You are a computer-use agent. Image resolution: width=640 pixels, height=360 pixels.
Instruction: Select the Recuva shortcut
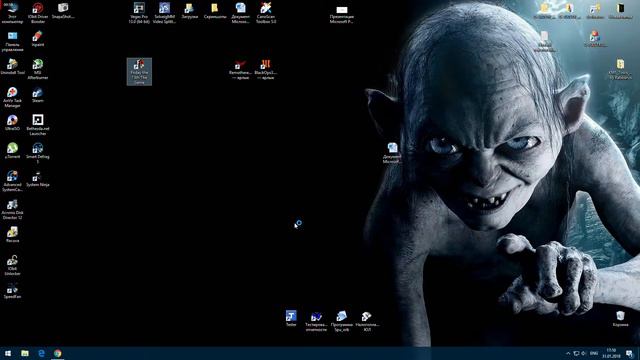click(x=12, y=235)
